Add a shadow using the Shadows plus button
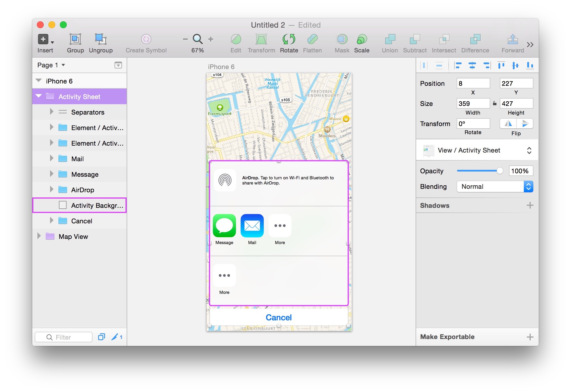This screenshot has width=571, height=392. [x=530, y=205]
